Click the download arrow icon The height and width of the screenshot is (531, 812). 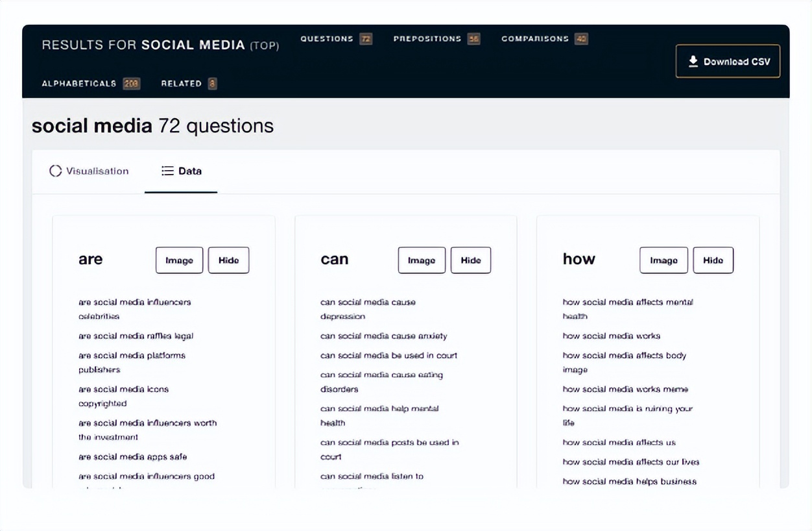693,61
